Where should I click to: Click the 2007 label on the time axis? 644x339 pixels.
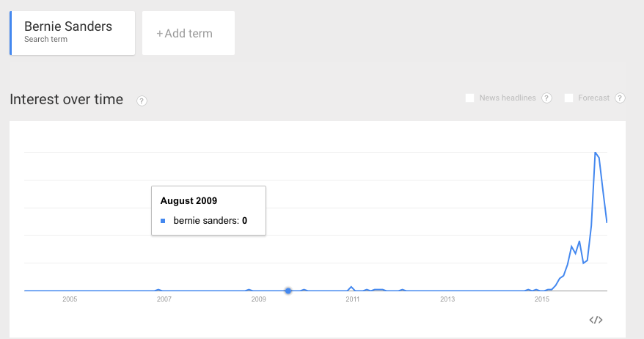(164, 299)
